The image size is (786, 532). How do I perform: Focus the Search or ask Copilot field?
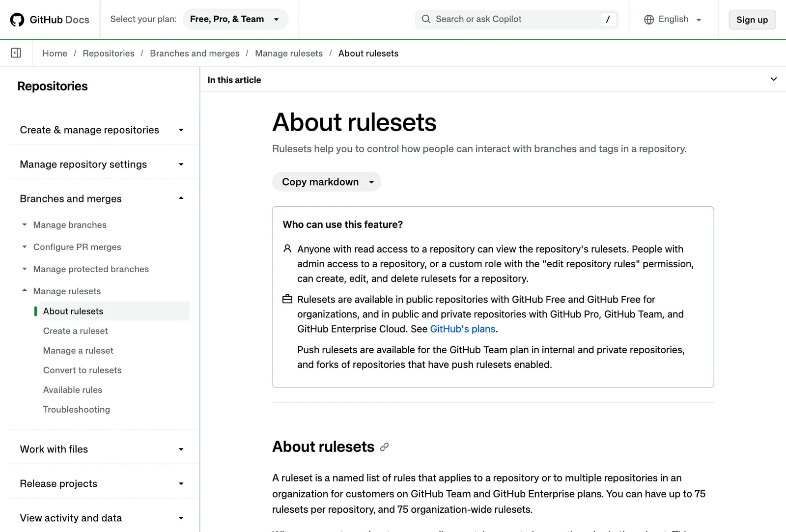tap(516, 19)
